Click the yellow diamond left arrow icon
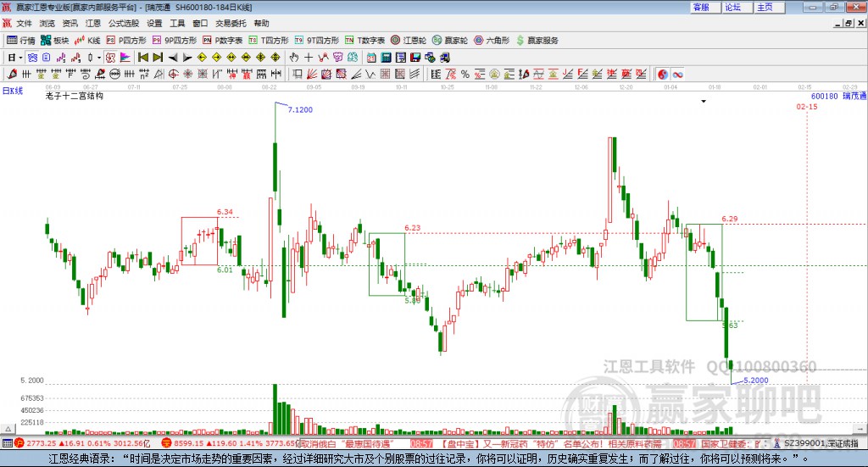This screenshot has width=868, height=467. (202, 58)
